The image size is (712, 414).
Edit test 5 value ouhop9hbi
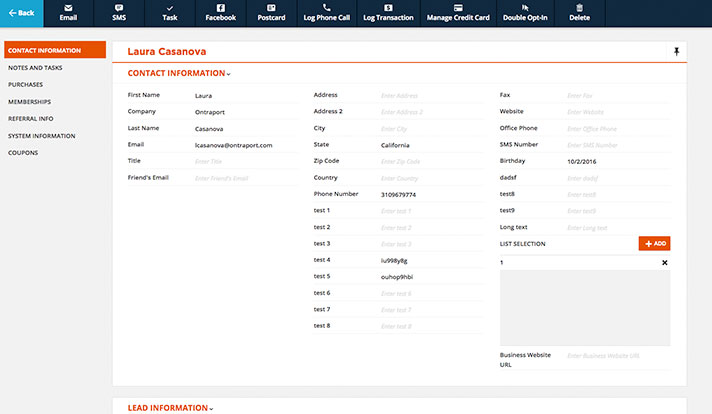[432, 277]
